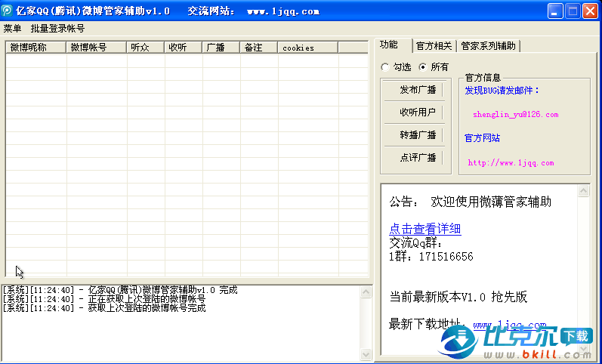Open the 菜单 menu
This screenshot has width=602, height=364.
click(x=13, y=29)
